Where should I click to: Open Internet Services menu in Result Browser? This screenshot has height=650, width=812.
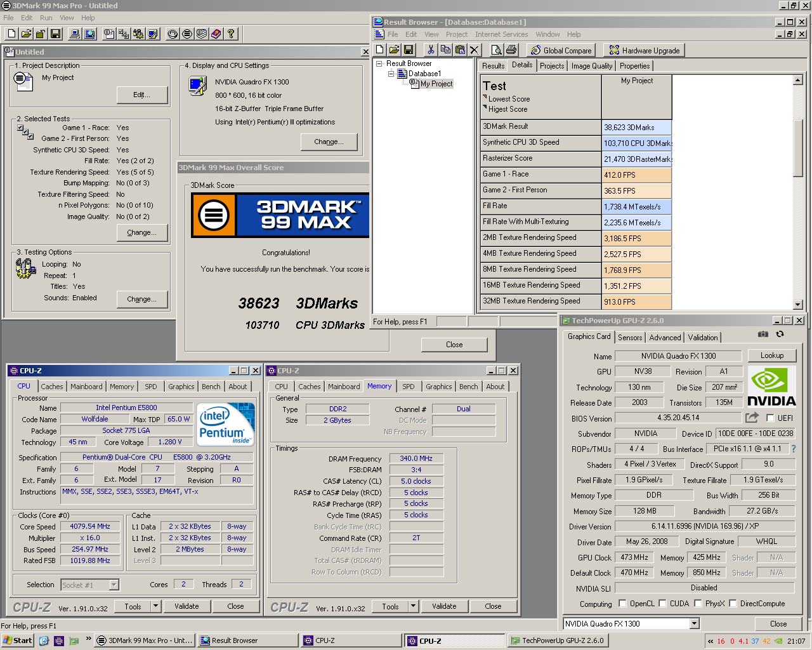(501, 34)
